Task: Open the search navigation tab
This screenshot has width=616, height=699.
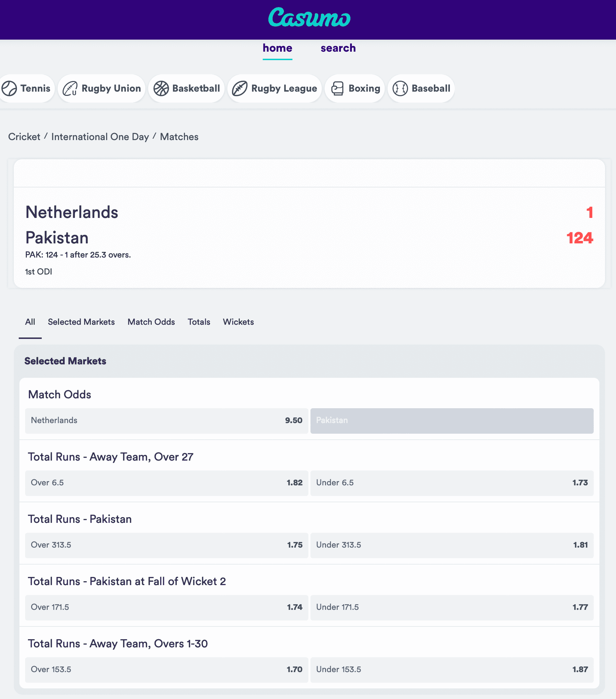Action: (338, 48)
